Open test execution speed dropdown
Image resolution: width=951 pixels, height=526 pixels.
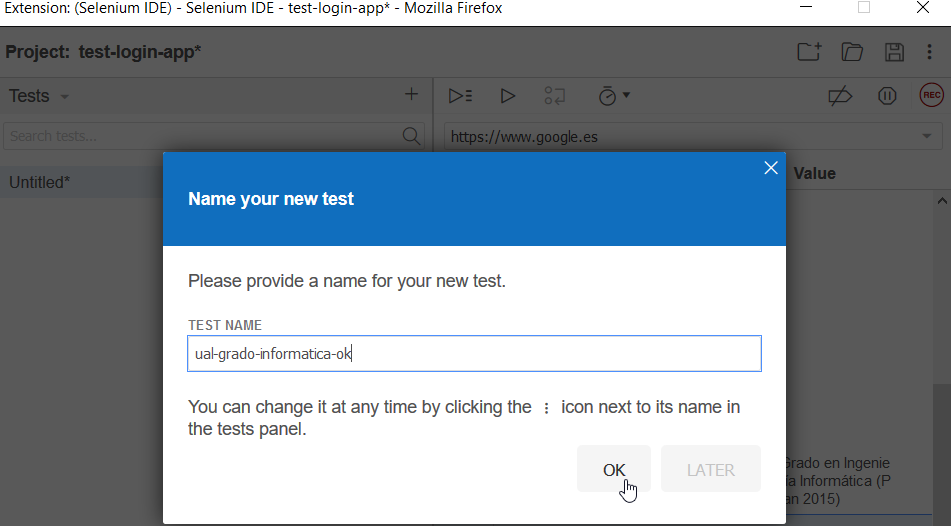click(614, 96)
